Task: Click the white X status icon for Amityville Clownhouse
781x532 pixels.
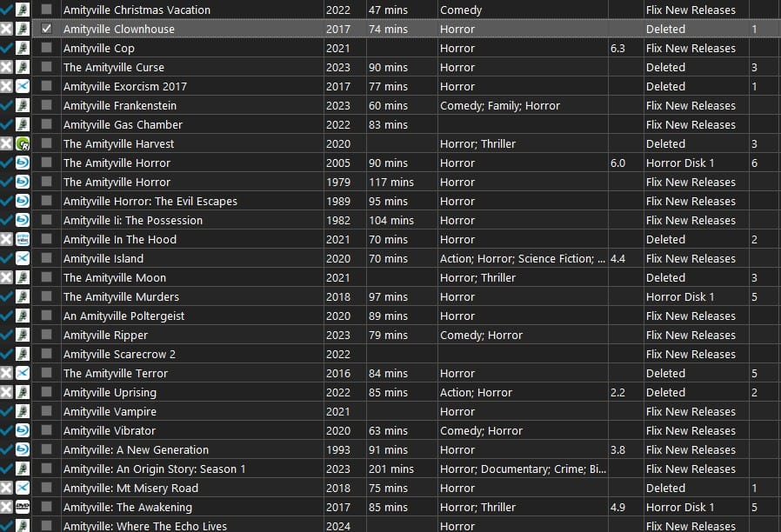Action: tap(7, 30)
